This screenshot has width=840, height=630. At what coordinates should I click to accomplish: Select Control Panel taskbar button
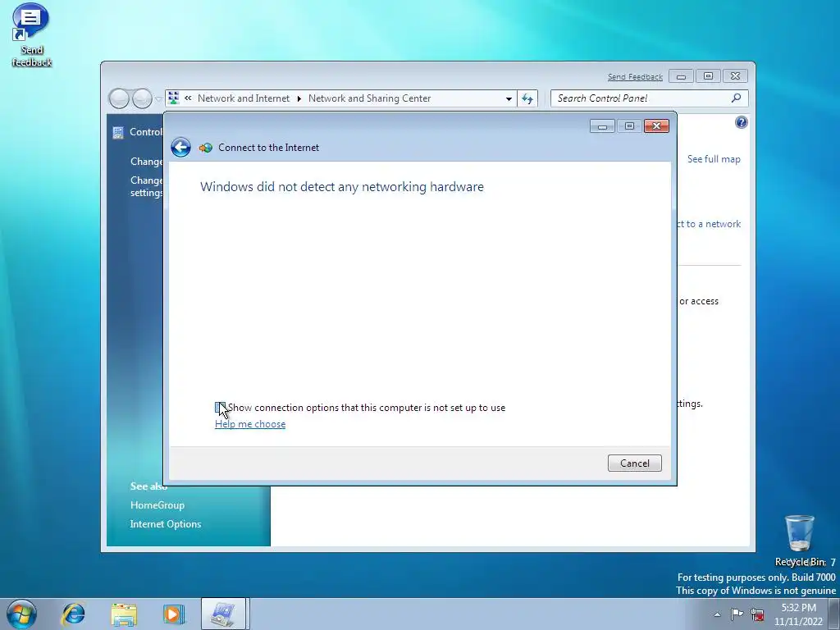coord(223,614)
